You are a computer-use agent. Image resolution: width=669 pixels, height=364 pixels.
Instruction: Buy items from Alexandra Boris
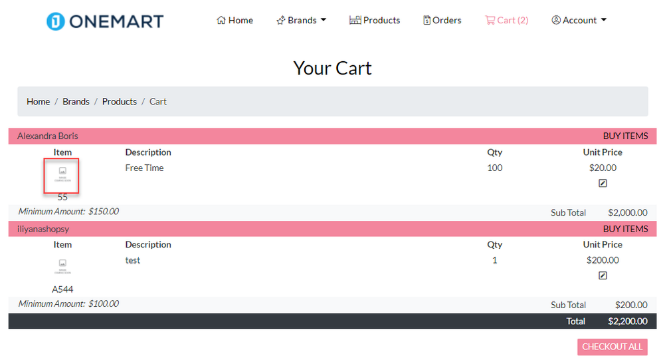point(625,136)
